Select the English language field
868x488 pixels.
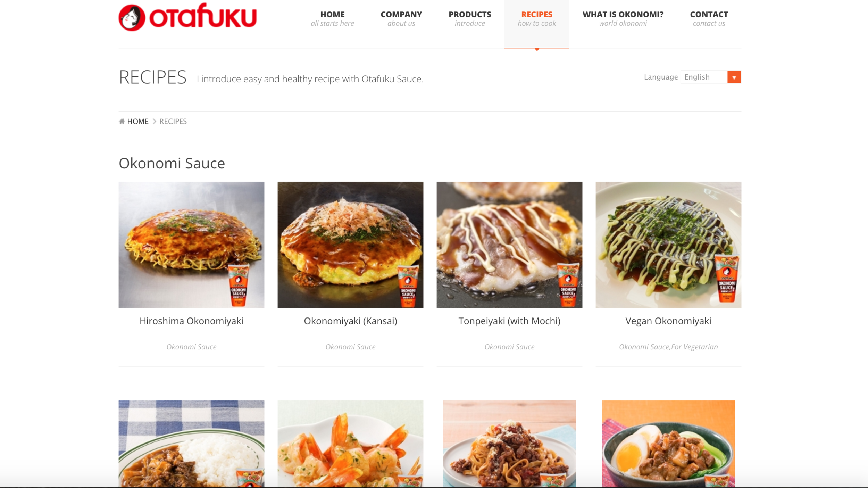click(704, 77)
